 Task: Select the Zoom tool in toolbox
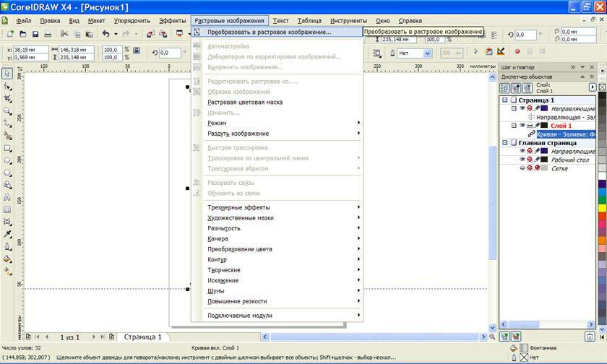click(x=7, y=110)
